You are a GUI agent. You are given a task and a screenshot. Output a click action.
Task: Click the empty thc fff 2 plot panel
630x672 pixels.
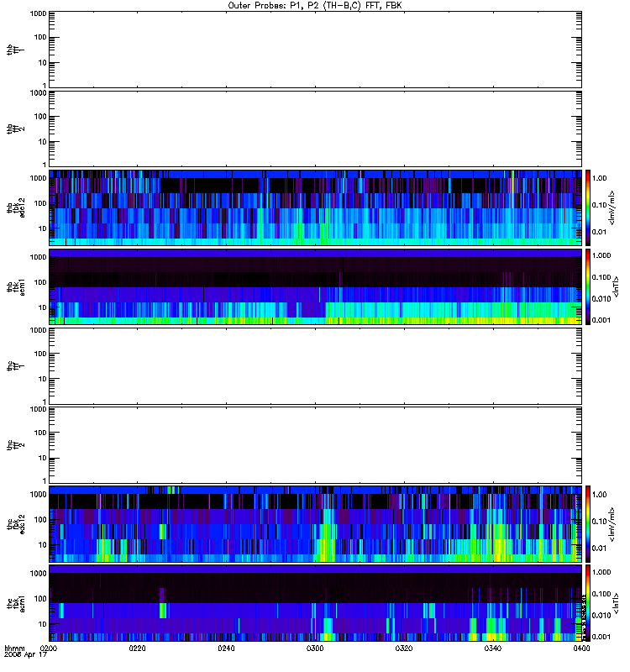click(316, 445)
